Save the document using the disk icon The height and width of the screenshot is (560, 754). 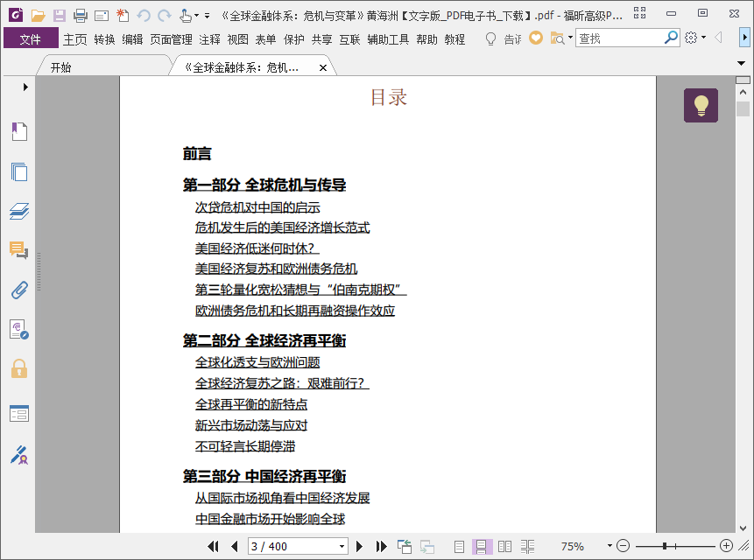click(x=60, y=16)
